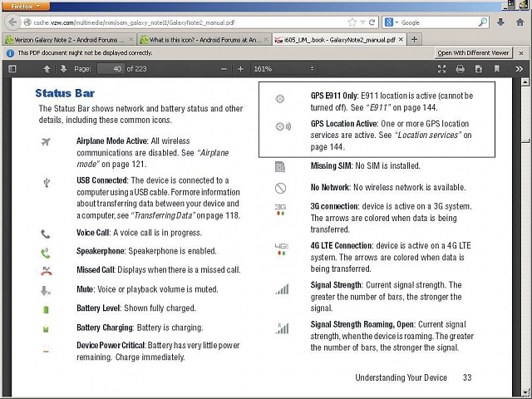Screen dimensions: 532x399
Task: Click the GPS Location Active icon
Action: (x=283, y=126)
